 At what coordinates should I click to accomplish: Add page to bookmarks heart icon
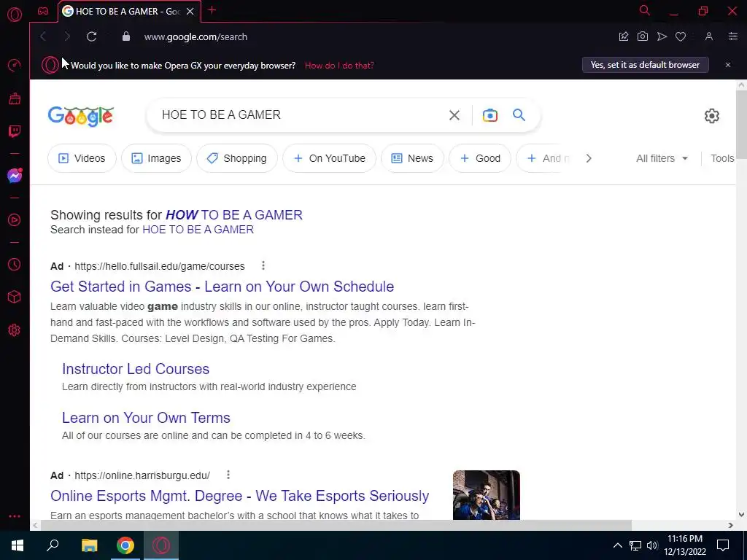click(681, 36)
